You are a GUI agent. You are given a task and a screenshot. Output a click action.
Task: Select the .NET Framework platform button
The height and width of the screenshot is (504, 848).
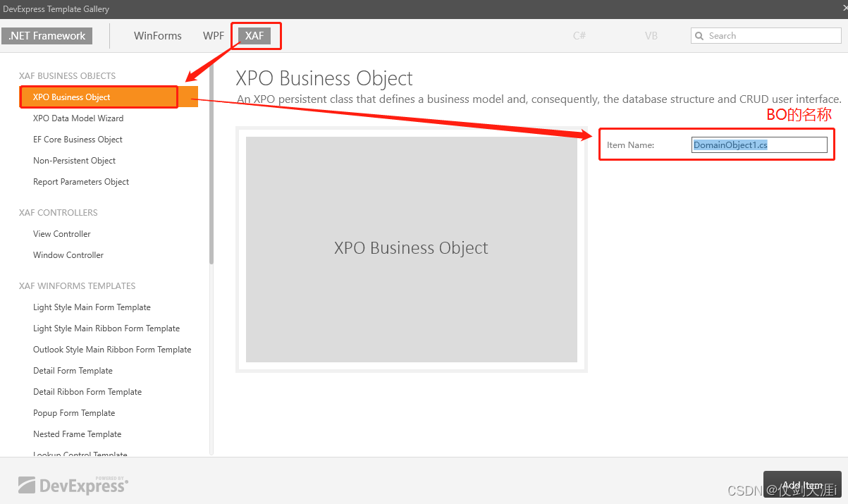click(x=47, y=36)
